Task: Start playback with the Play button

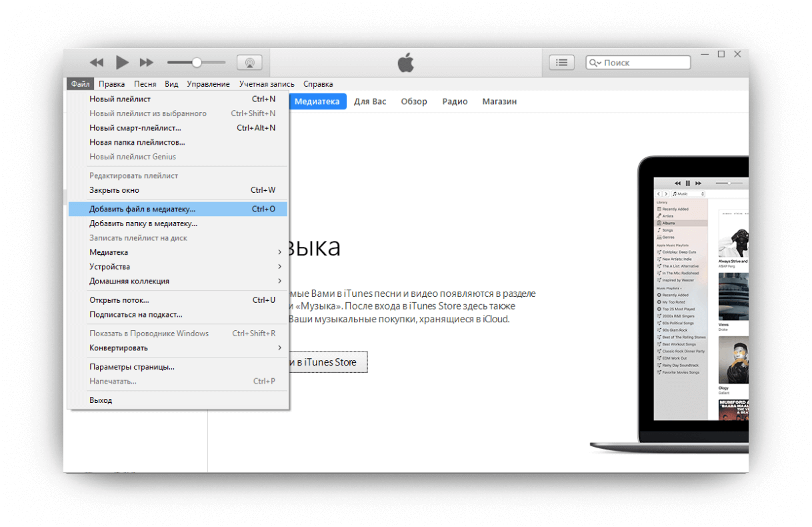Action: click(122, 63)
